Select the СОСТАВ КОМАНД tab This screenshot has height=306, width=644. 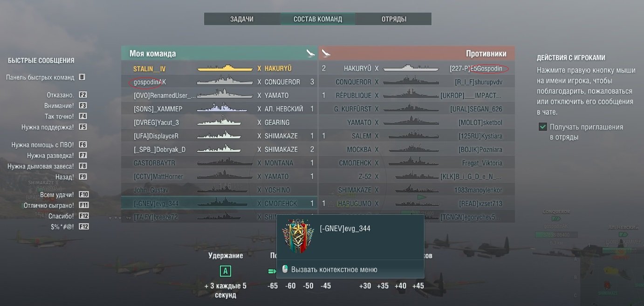pos(318,19)
